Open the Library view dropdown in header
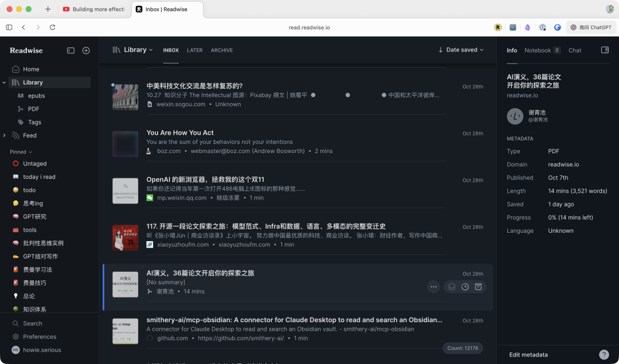Screen dimensions: 619x364 tap(132, 50)
